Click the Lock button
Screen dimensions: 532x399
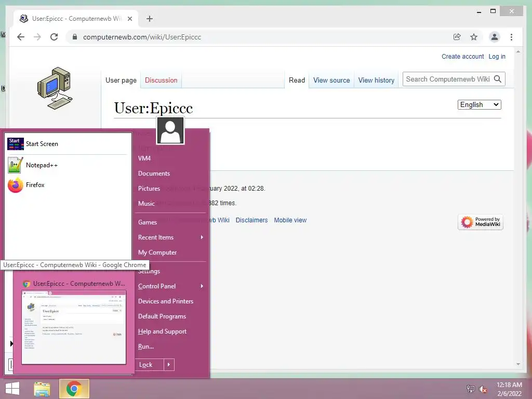click(150, 364)
